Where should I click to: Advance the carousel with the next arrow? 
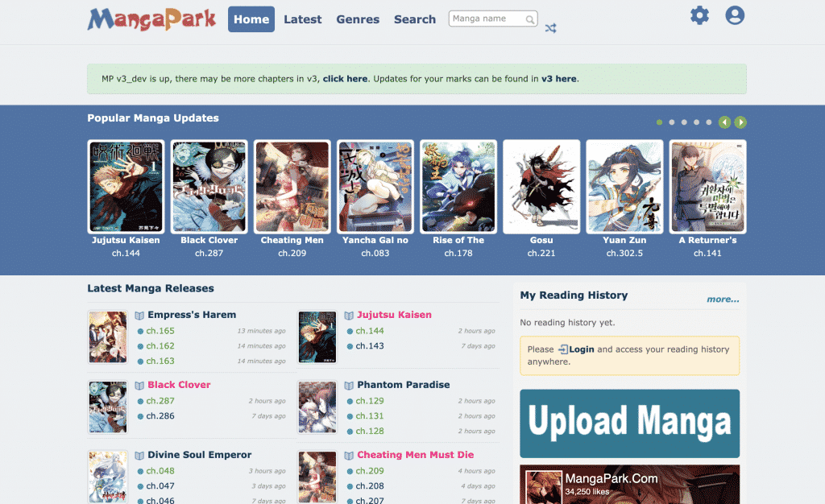(740, 122)
